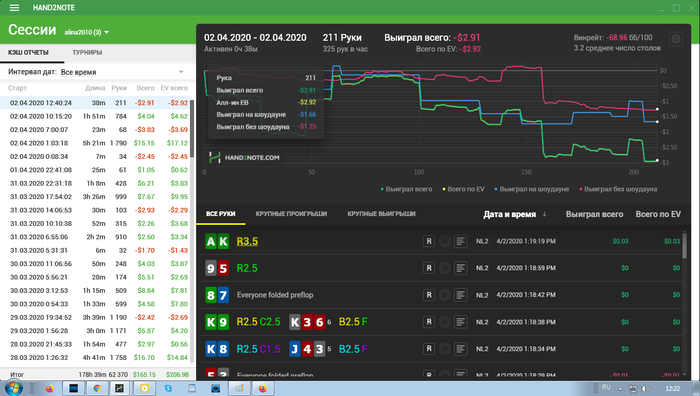
Task: Click the R3.5 action link of AK hand
Action: click(247, 242)
